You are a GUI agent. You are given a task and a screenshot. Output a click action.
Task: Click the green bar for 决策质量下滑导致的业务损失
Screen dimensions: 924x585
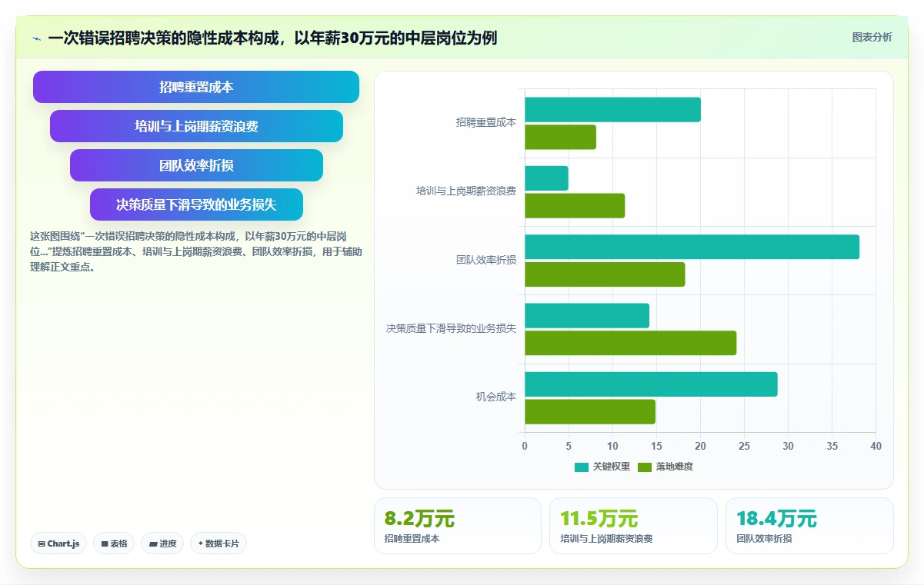coord(630,343)
